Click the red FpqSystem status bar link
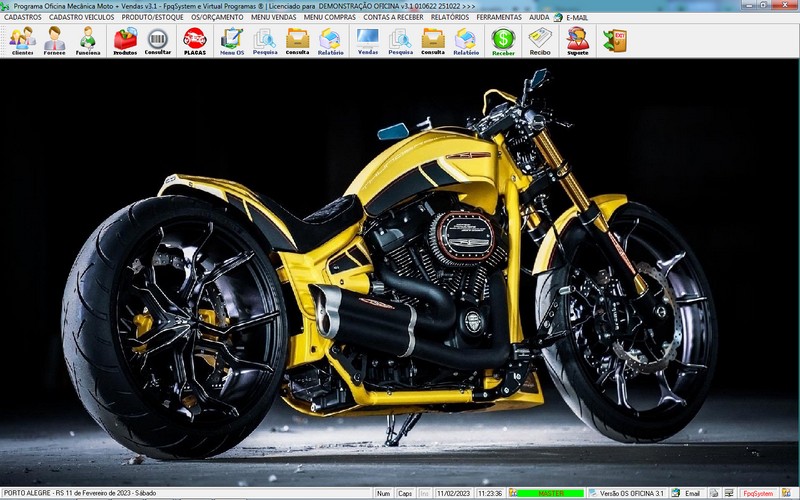This screenshot has height=500, width=800. point(758,493)
